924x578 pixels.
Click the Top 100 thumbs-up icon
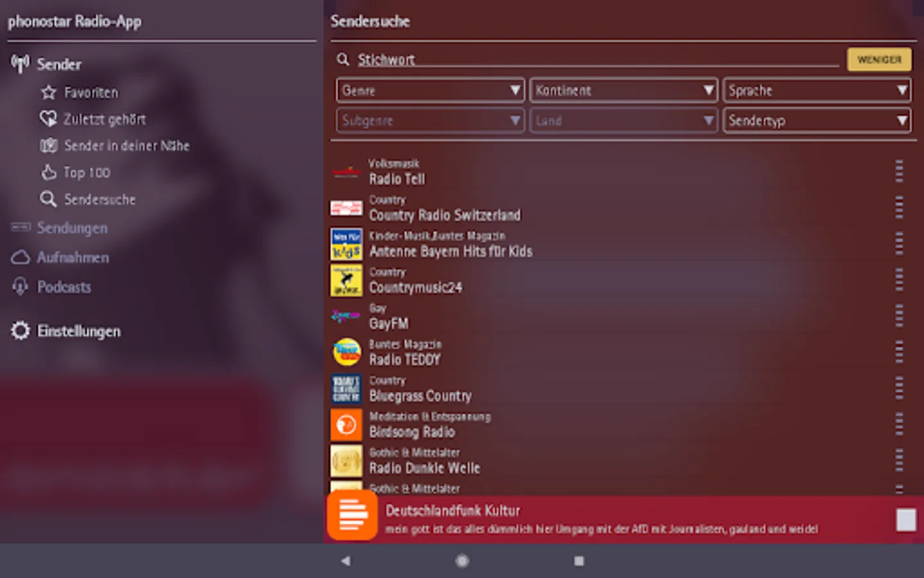coord(49,172)
